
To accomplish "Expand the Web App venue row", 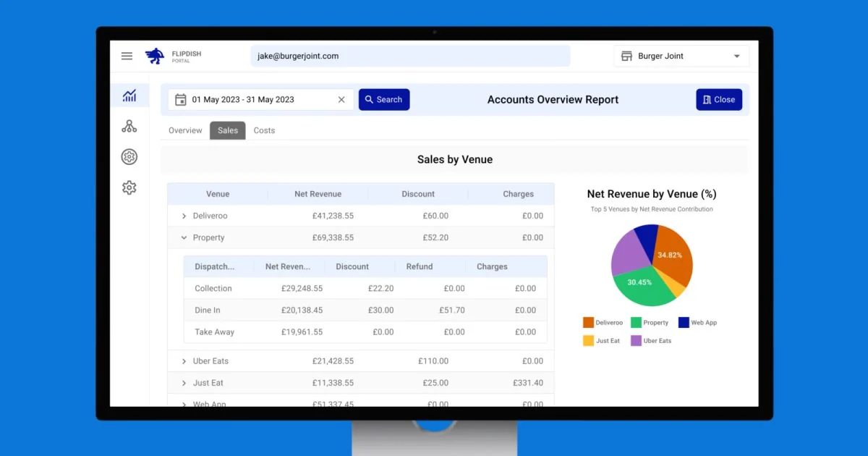I will tap(184, 404).
